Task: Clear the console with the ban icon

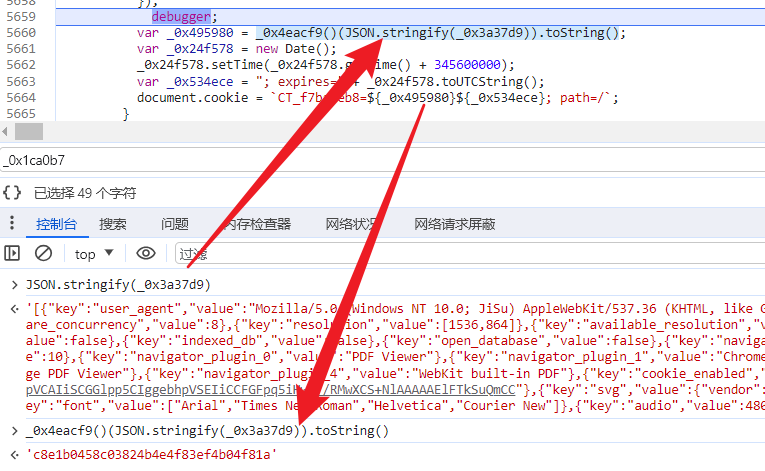Action: 43,253
